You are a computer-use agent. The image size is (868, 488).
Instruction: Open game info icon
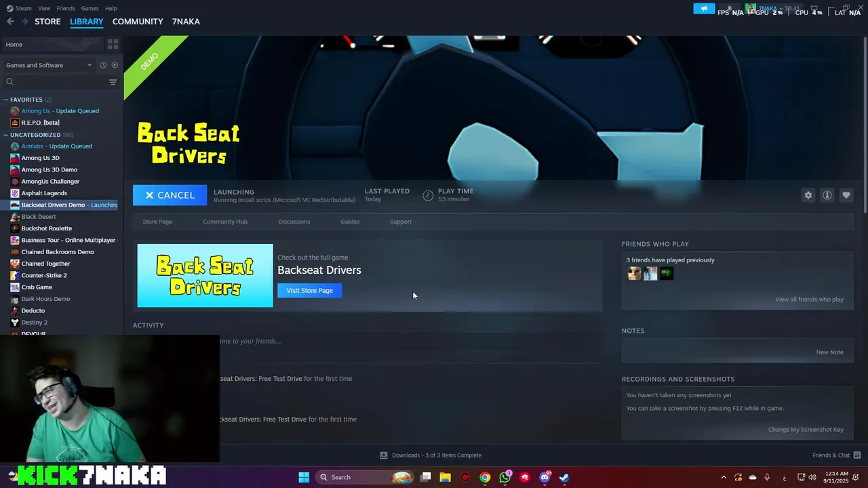click(x=827, y=195)
